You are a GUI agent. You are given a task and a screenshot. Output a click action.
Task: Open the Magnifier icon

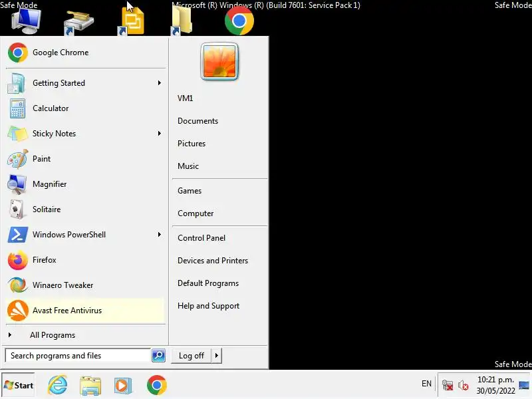[17, 184]
